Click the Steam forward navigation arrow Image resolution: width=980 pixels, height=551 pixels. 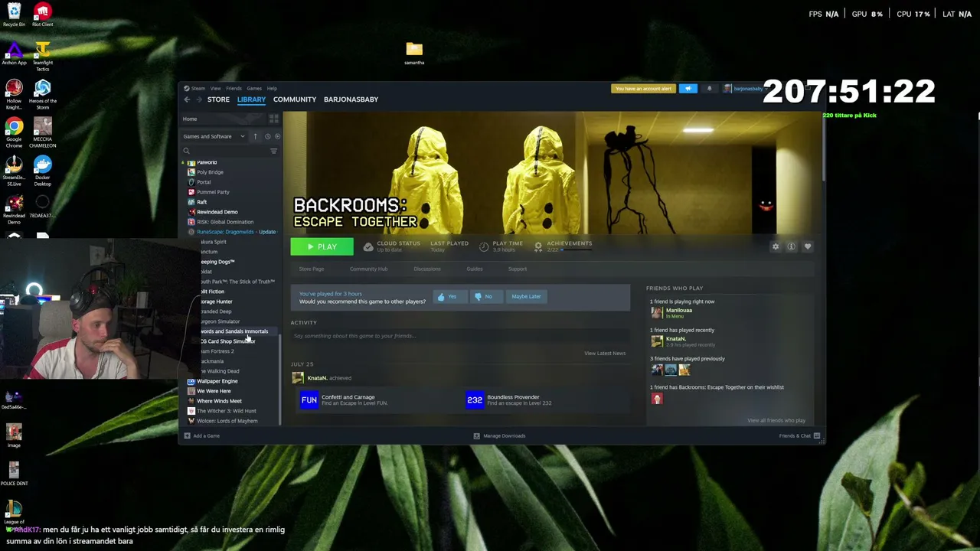[198, 99]
